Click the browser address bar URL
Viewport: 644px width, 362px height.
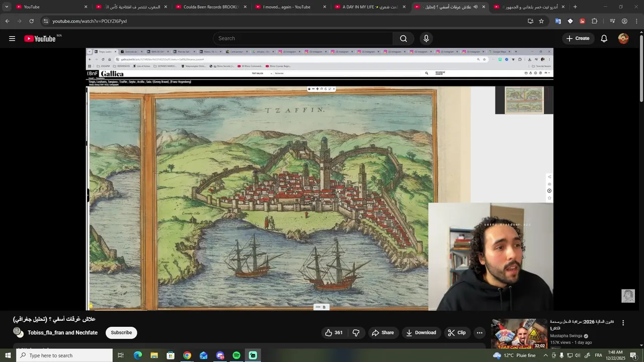(90, 21)
